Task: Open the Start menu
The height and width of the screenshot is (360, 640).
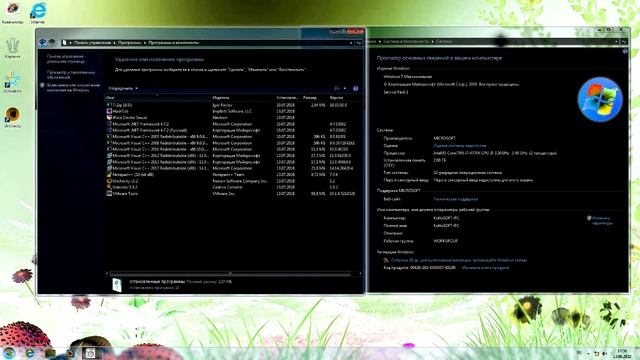Action: 9,353
